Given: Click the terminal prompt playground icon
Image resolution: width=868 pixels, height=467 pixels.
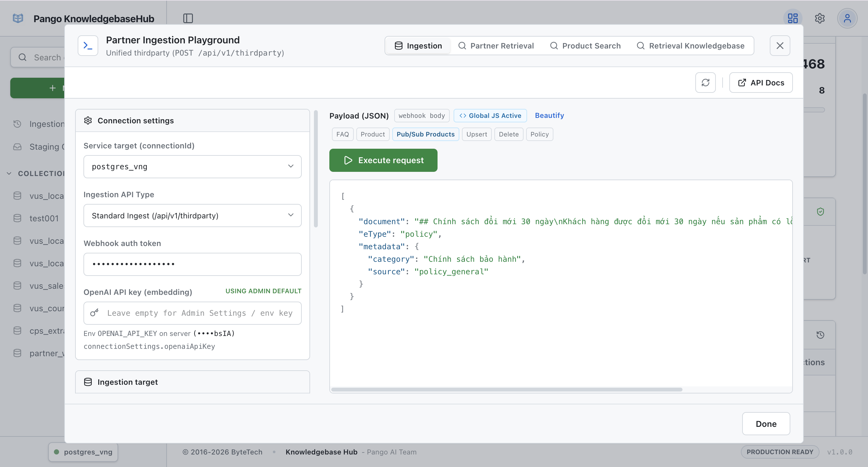Looking at the screenshot, I should click(x=88, y=46).
